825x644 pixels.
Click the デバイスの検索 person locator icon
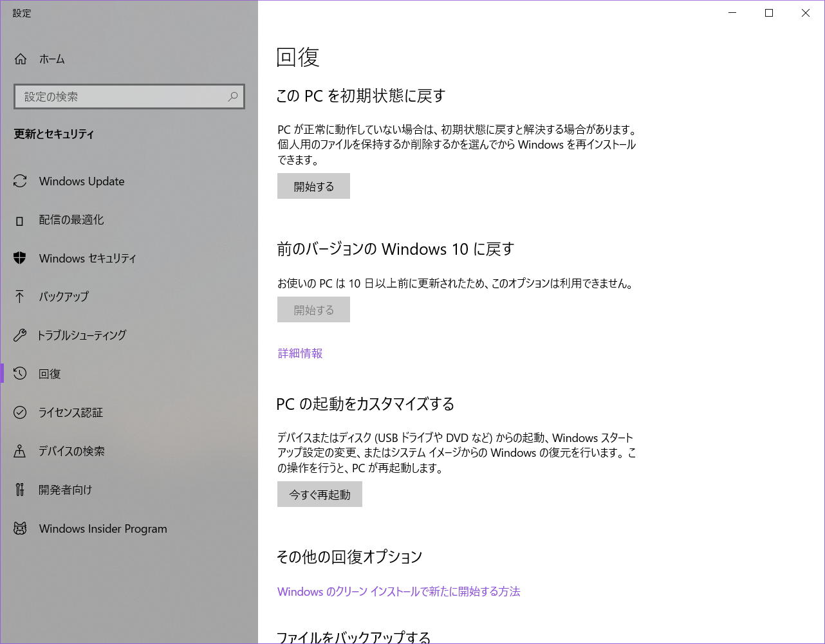(x=20, y=451)
